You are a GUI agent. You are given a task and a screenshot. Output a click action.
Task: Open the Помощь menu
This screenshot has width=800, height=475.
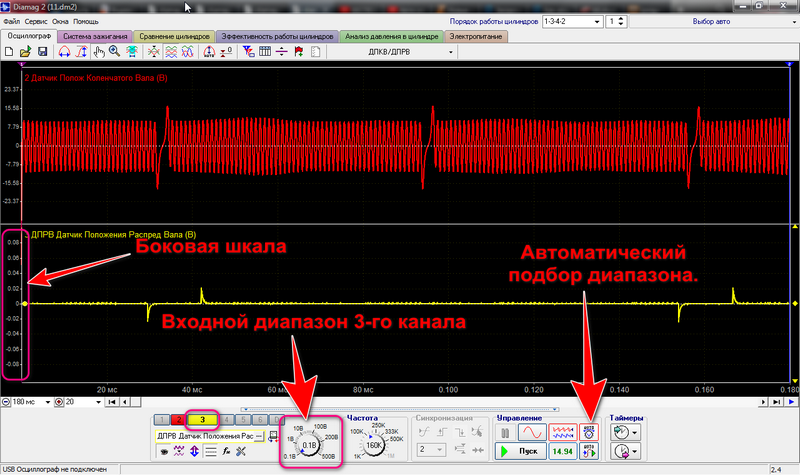86,21
